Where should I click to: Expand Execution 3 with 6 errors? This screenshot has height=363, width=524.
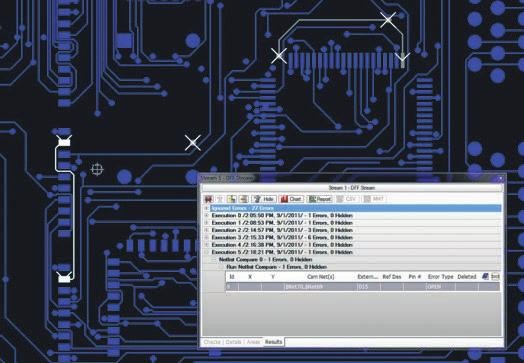coord(207,238)
